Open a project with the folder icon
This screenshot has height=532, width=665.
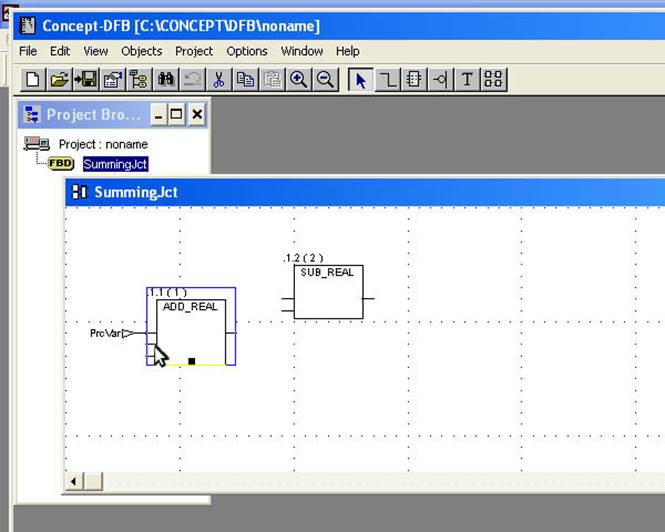[x=60, y=79]
